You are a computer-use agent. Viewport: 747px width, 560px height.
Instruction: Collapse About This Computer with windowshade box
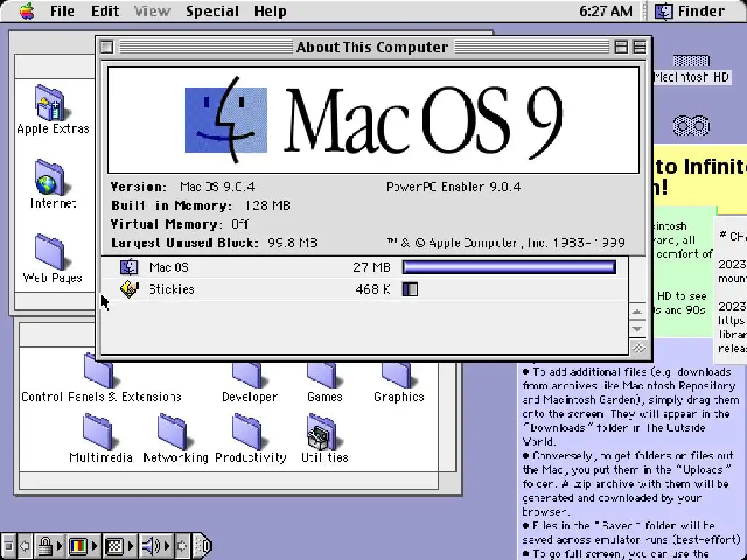pos(640,47)
